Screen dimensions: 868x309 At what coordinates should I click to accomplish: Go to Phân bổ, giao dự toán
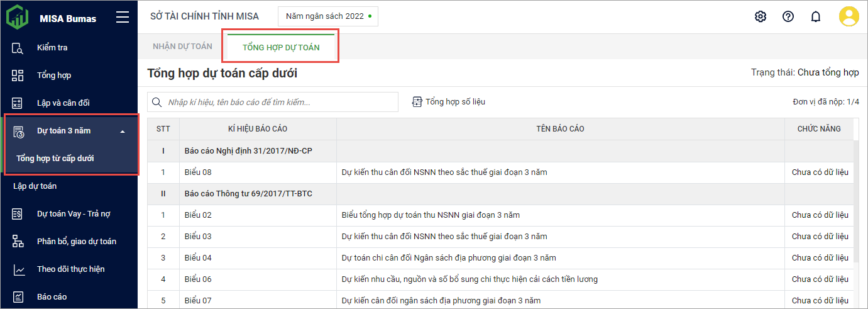(x=76, y=242)
